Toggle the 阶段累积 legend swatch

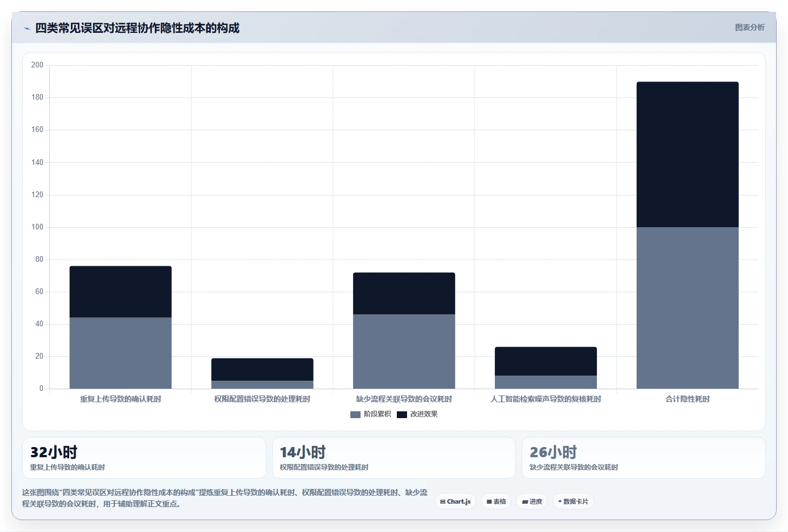(x=355, y=414)
